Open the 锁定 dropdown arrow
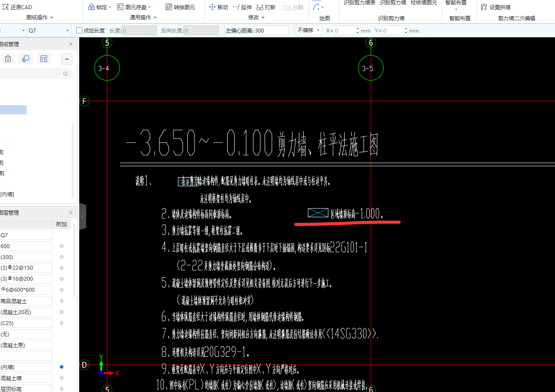The width and height of the screenshot is (555, 392). [x=110, y=7]
